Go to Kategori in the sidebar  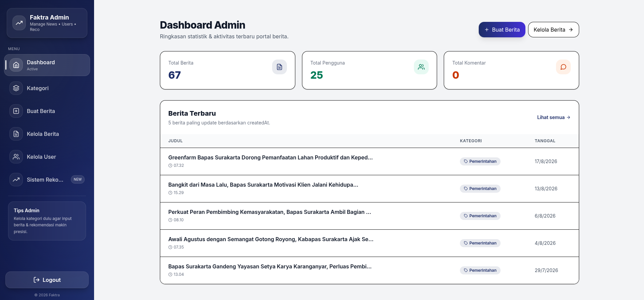coord(47,88)
